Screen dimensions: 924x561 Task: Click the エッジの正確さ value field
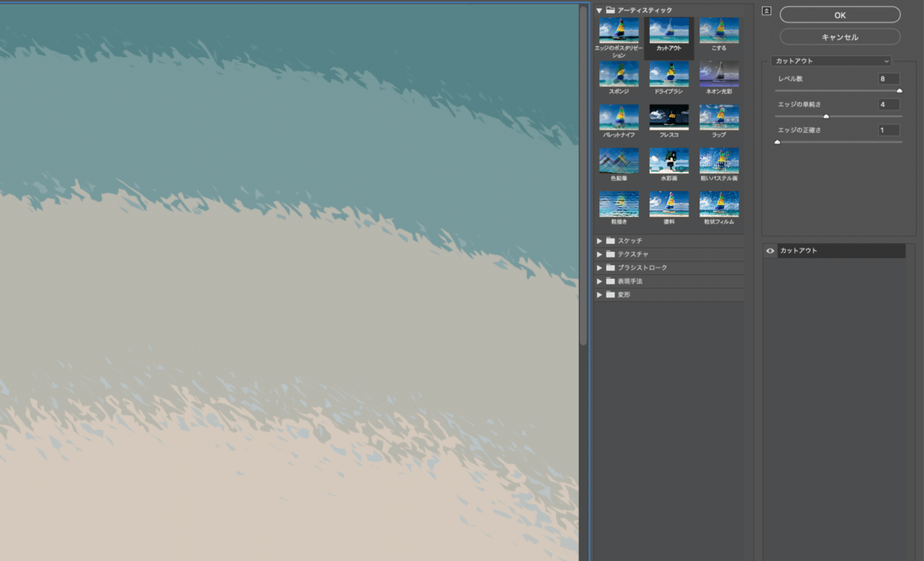pos(889,130)
